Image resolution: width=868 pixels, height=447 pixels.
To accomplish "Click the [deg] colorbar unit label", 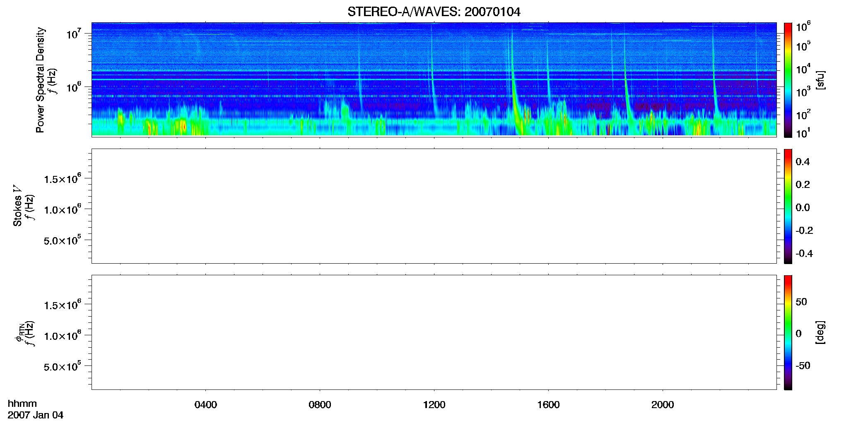I will click(x=820, y=332).
